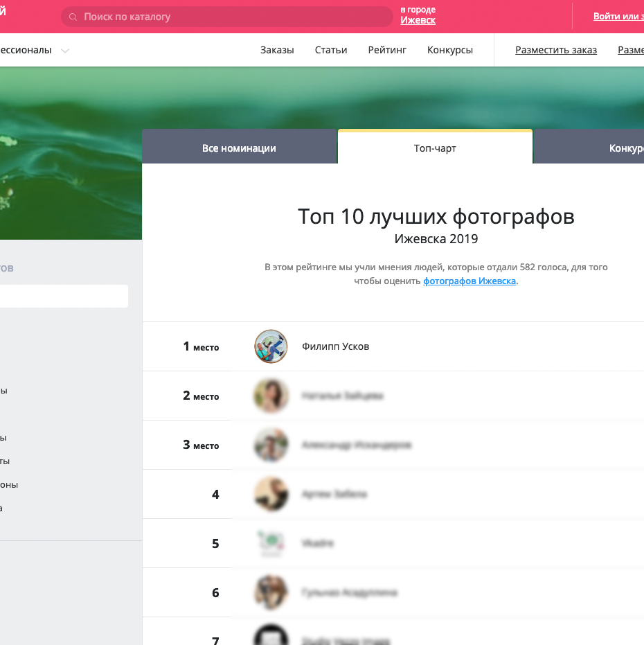644x645 pixels.
Task: Change the city via the Ижевск link
Action: pos(418,21)
